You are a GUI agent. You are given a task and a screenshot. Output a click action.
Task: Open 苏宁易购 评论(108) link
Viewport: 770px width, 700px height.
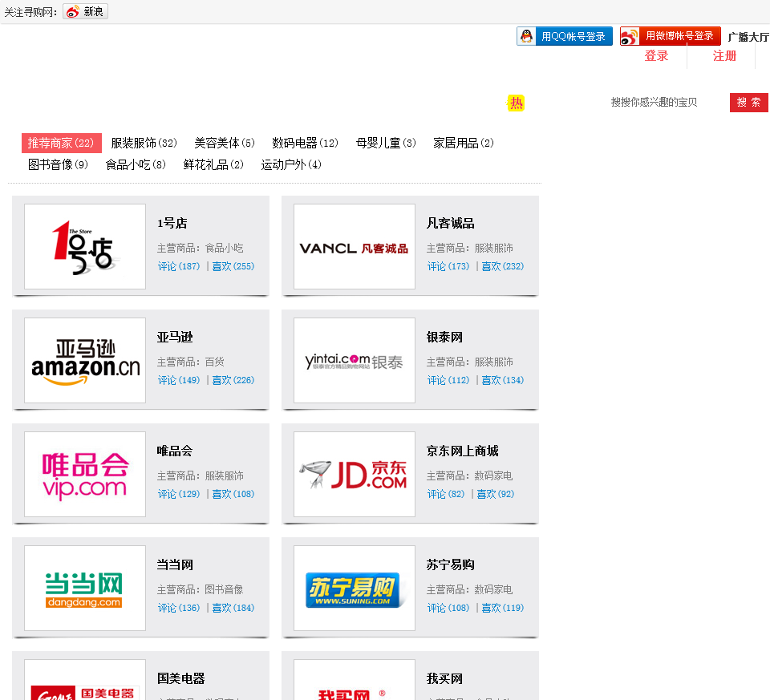pos(448,609)
